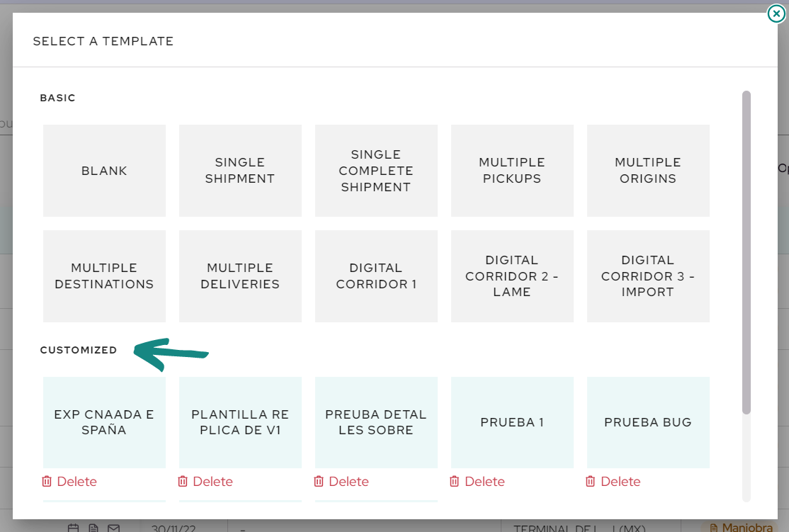Viewport: 789px width, 532px height.
Task: Click the template list vertical scrollbar
Action: 747,252
